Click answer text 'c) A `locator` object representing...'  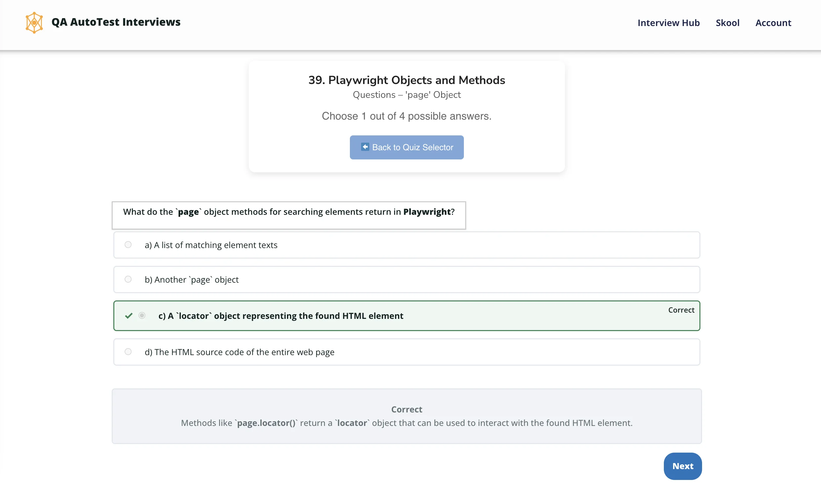coord(281,316)
